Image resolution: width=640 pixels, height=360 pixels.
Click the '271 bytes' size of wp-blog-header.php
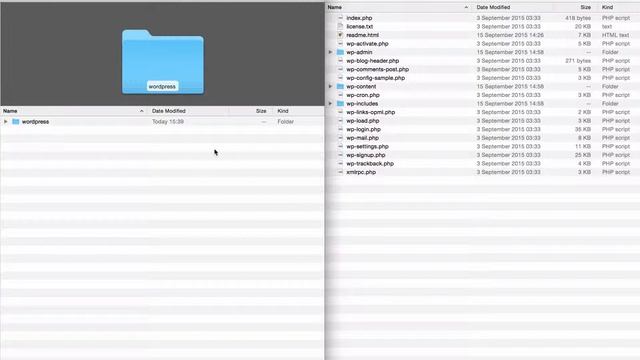click(578, 61)
